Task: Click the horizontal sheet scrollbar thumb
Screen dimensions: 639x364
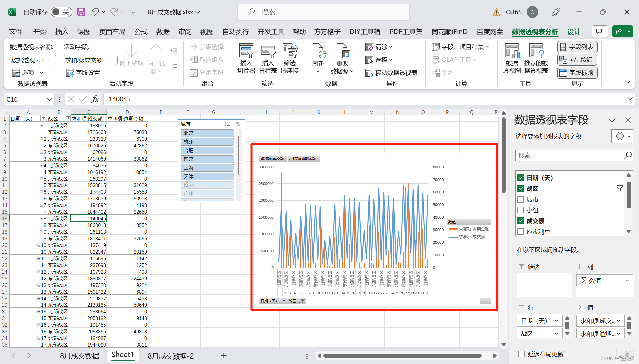Action: 403,356
